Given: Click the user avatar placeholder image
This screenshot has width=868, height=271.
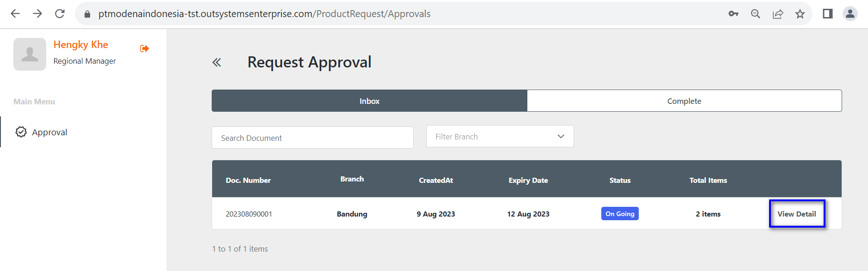Looking at the screenshot, I should [x=30, y=54].
